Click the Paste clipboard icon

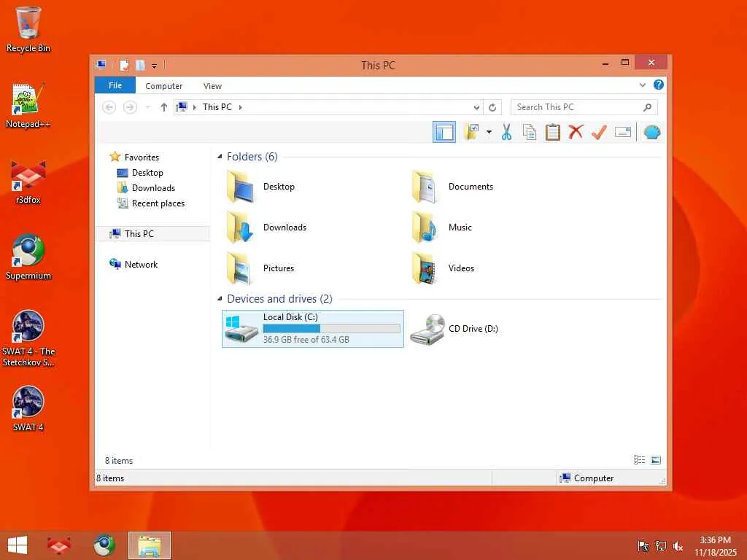click(x=553, y=133)
